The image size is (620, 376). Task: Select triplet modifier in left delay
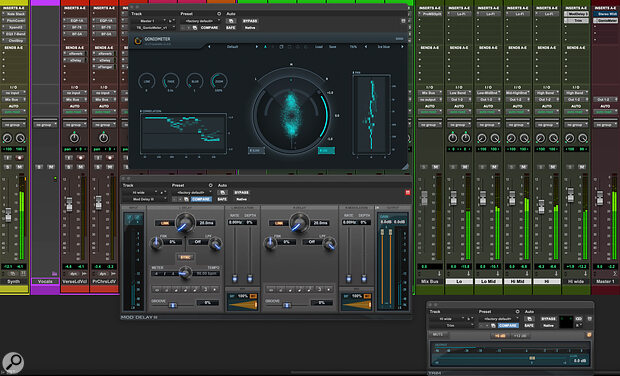205,289
